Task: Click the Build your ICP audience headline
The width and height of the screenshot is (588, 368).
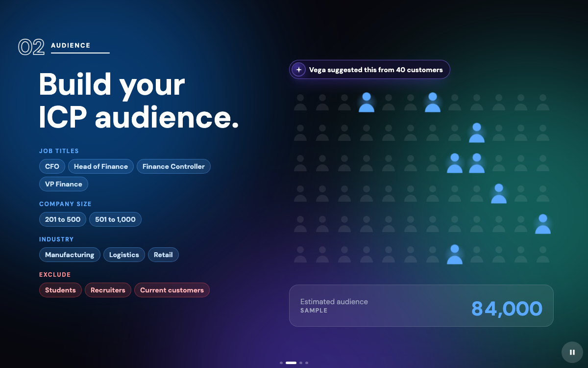Action: click(139, 101)
